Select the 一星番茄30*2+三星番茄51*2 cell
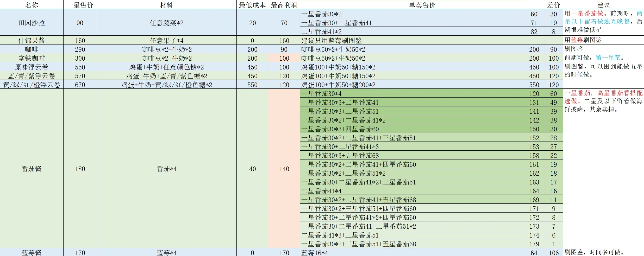The image size is (644, 256). pos(412,173)
